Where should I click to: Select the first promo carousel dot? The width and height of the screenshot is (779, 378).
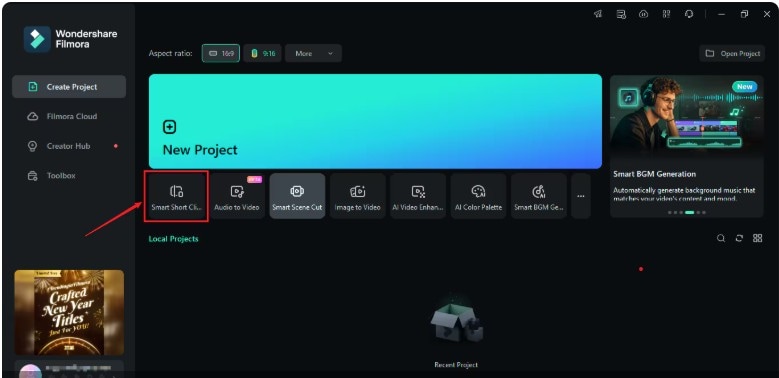pyautogui.click(x=669, y=212)
